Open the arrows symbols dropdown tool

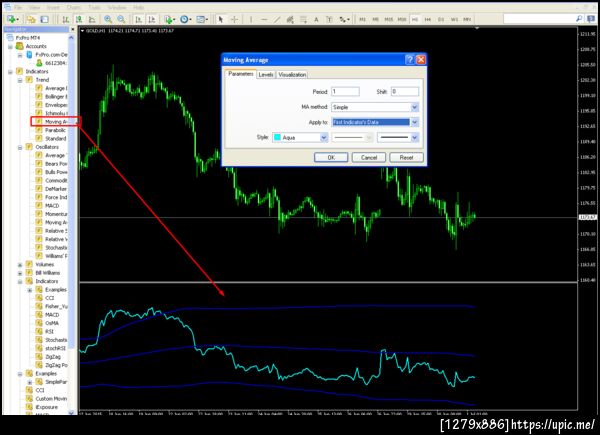(344, 19)
